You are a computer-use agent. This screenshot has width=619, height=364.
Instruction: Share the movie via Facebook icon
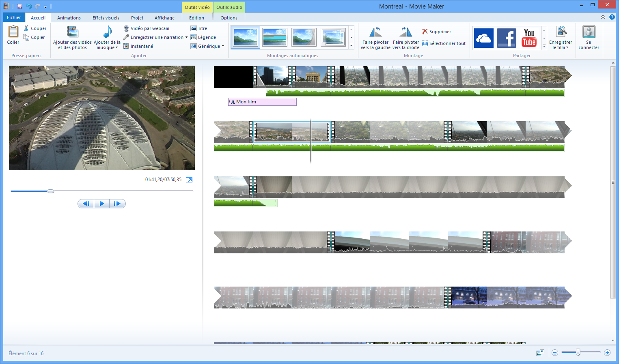[x=506, y=38]
